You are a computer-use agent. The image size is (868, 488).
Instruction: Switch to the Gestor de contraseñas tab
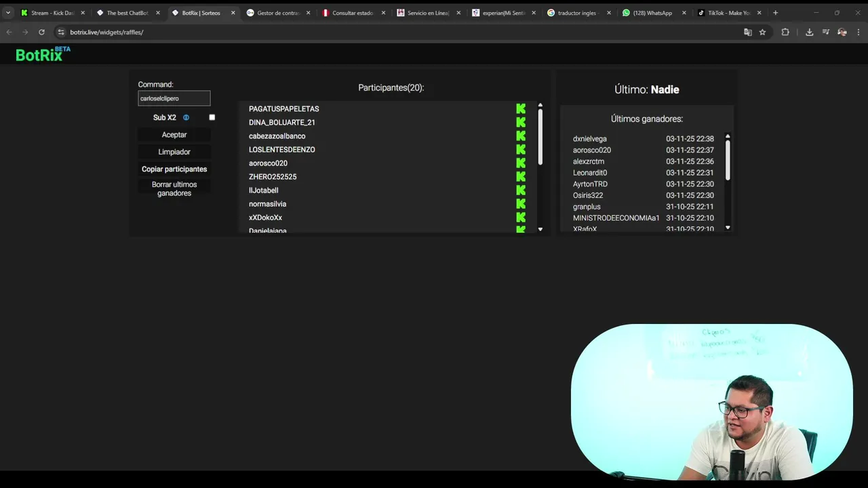point(277,13)
